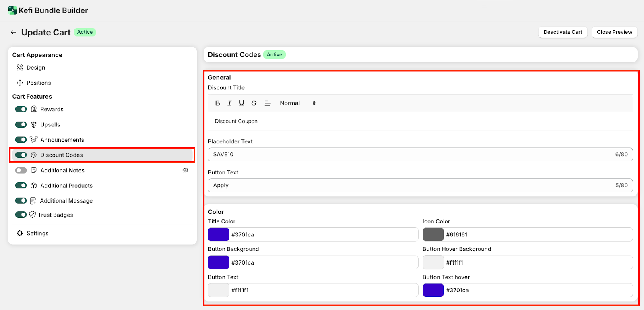This screenshot has height=310, width=644.
Task: Click the underline formatting icon
Action: (242, 103)
